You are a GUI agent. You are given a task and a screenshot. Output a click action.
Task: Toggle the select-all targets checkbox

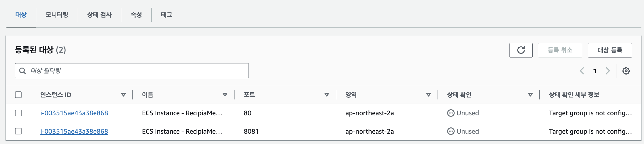click(x=18, y=95)
